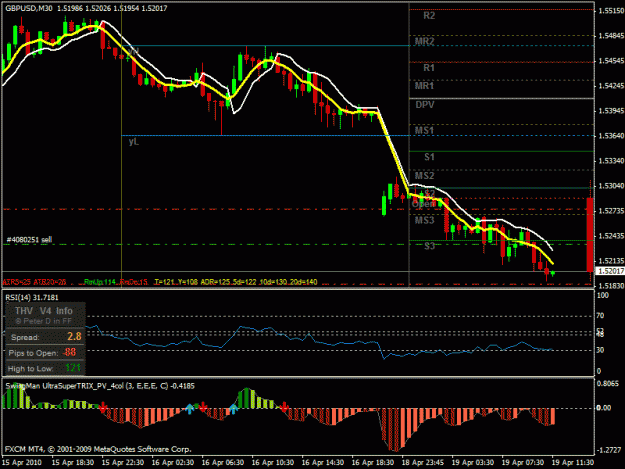
Task: Click the High to Low value 121
Action: pos(73,368)
